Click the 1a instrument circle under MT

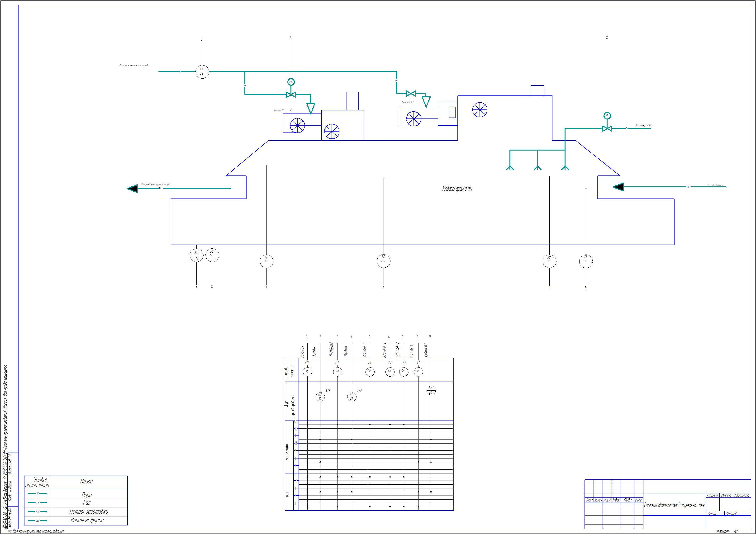(307, 372)
